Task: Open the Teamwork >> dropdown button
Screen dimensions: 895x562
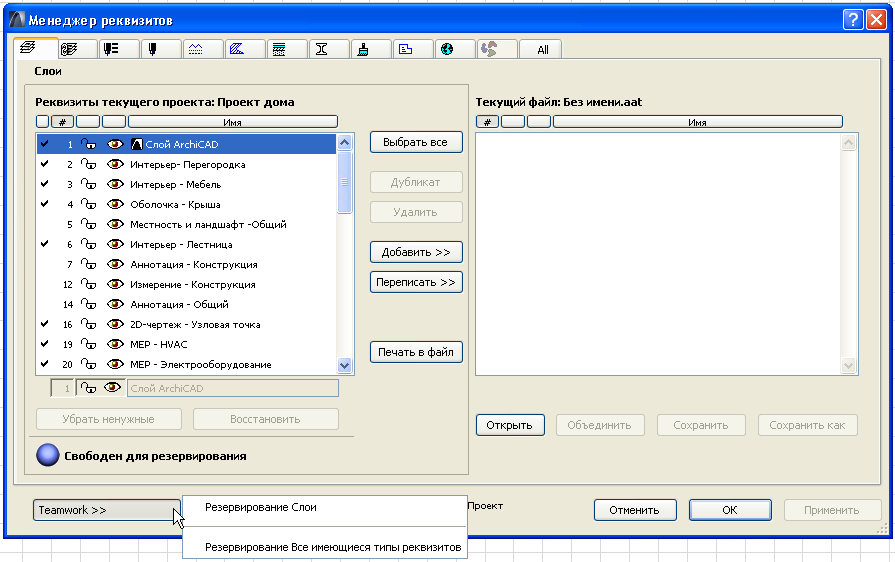Action: coord(107,510)
